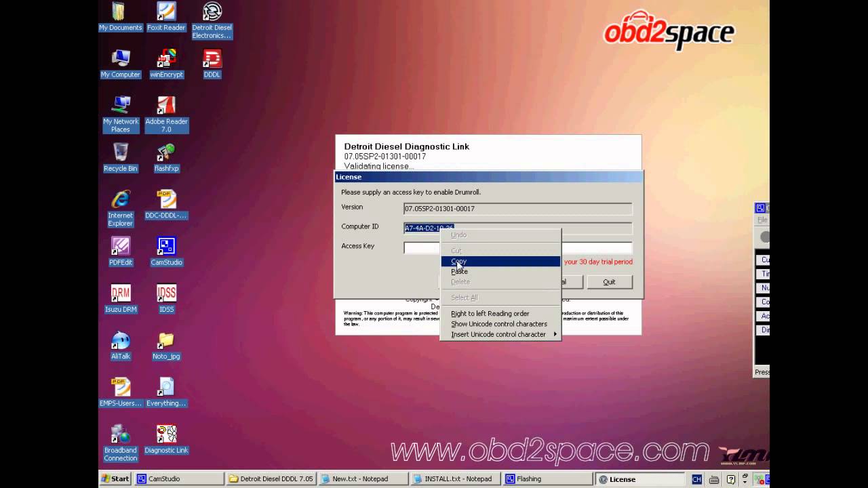868x488 pixels.
Task: Select DDC-DDDL PDF desktop file
Action: 166,205
